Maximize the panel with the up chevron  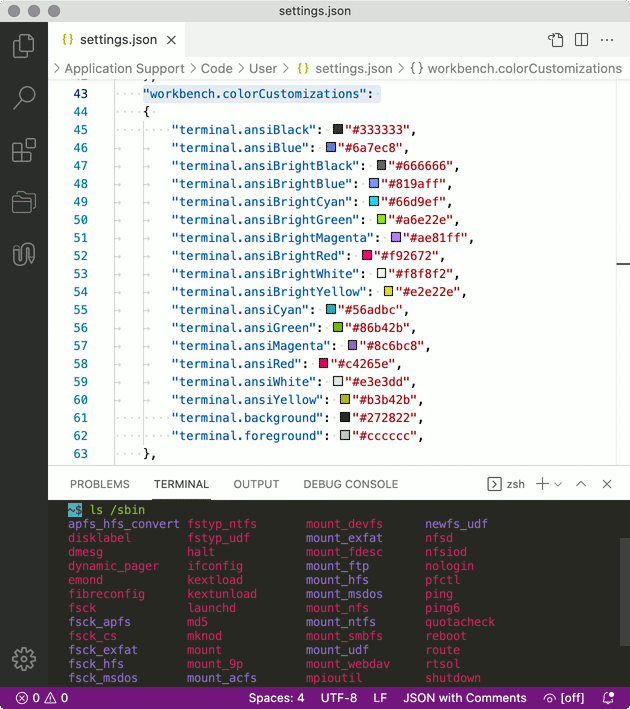point(581,484)
